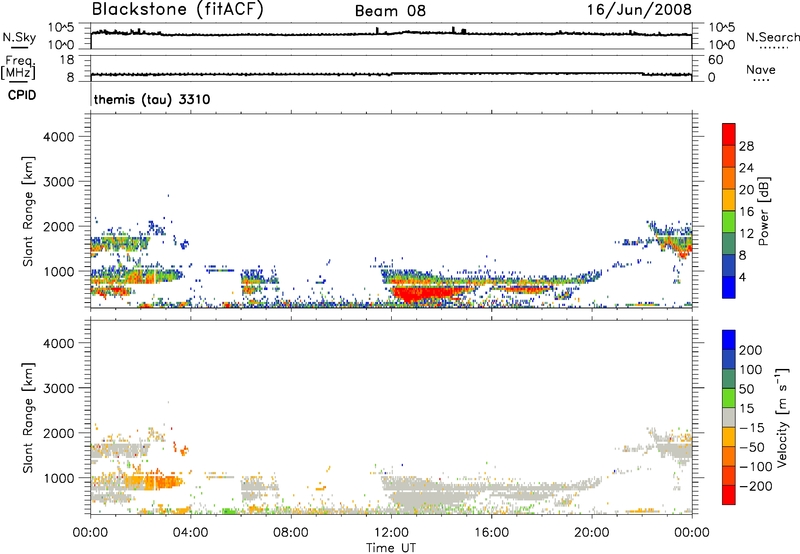Click the Slant Range label of velocity panel
This screenshot has width=800, height=554.
28,418
